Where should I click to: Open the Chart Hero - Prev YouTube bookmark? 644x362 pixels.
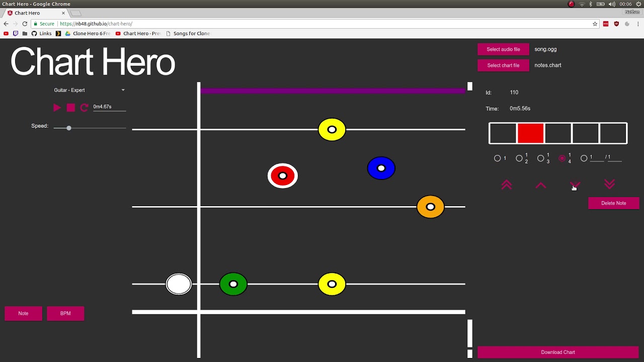[138, 34]
